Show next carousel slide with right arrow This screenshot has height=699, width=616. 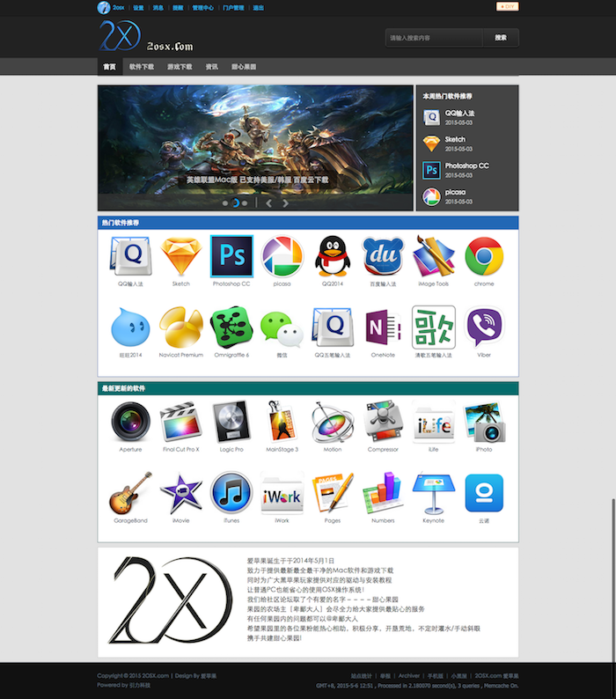pos(285,203)
